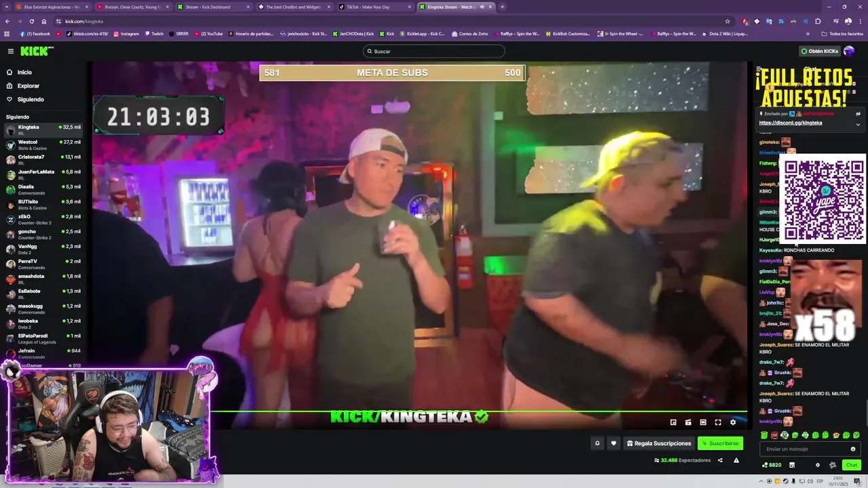
Task: Open video player settings gear
Action: coord(733,422)
